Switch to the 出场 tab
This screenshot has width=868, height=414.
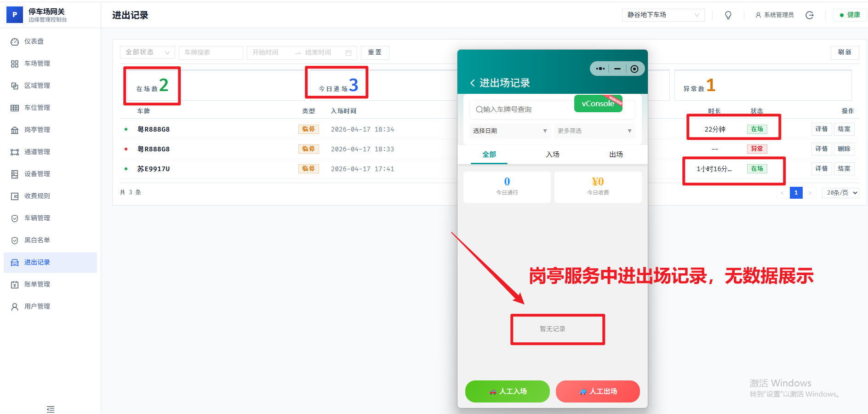(616, 155)
